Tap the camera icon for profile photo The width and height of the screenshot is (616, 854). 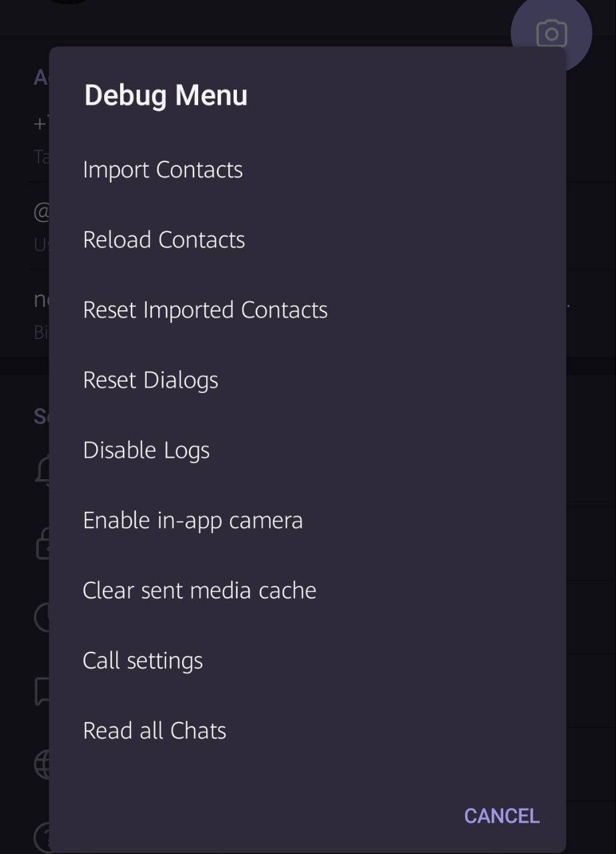point(551,32)
